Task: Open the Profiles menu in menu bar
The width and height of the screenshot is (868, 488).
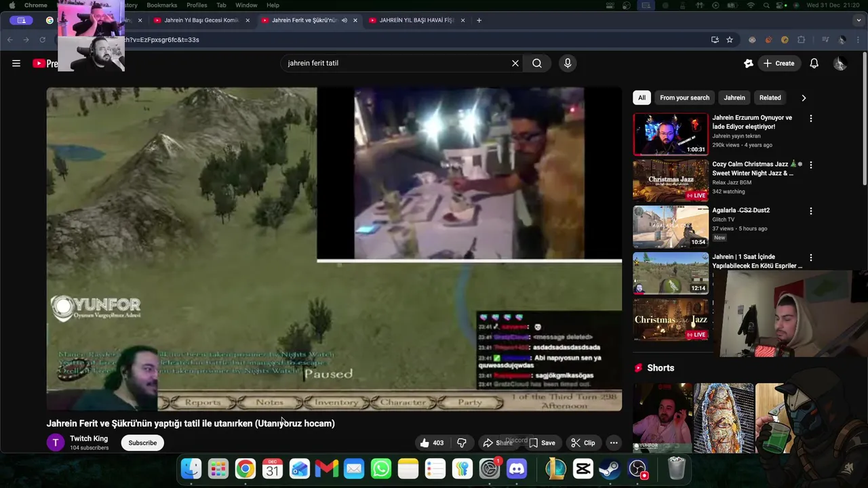Action: 197,5
